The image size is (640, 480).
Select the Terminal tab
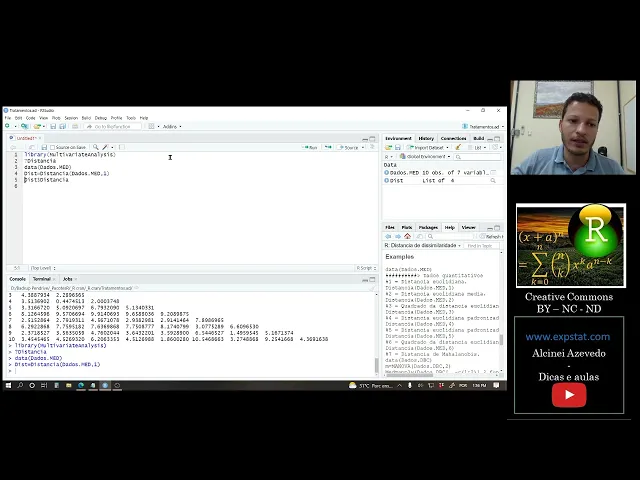(x=42, y=279)
